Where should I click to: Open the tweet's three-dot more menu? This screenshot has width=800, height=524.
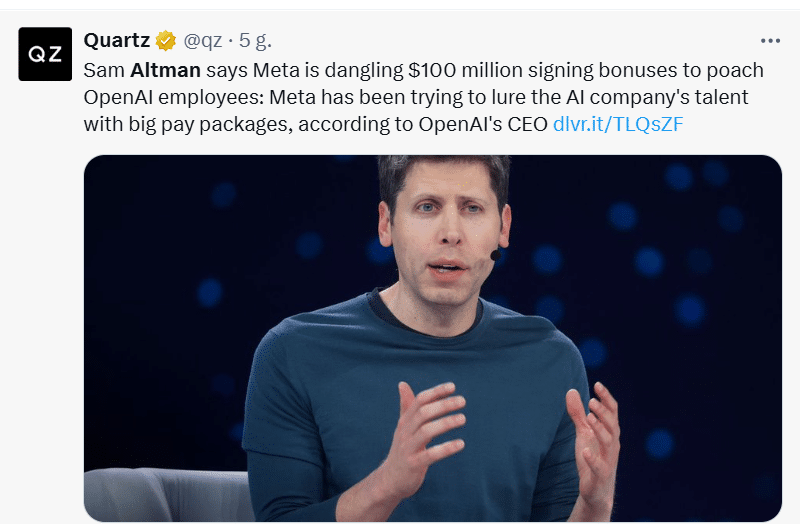point(770,41)
